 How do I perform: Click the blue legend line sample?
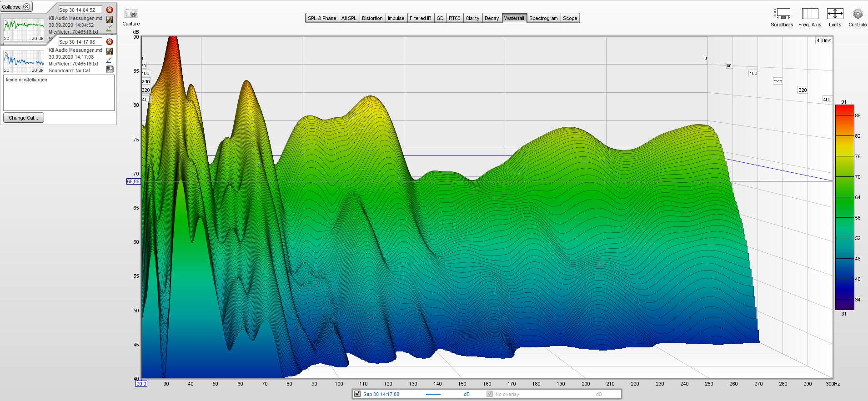point(433,394)
